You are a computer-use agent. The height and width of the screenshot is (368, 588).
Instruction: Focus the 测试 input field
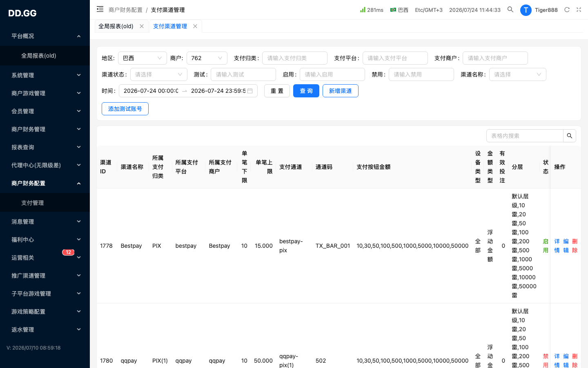point(243,74)
